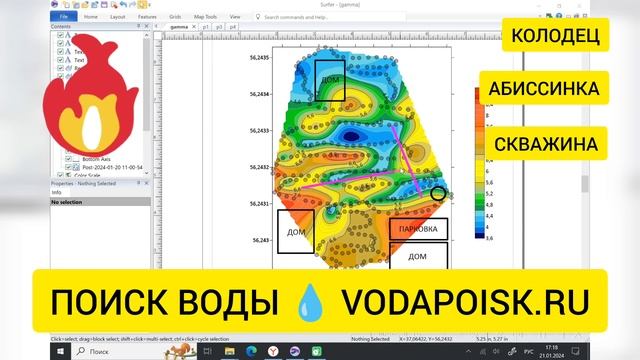Open the File ribbon tab

coord(64,17)
